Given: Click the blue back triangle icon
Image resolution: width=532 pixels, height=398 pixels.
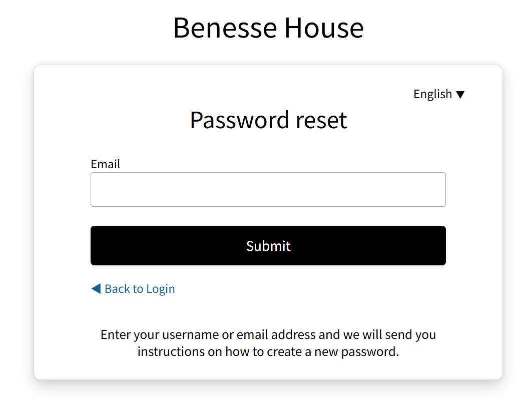Looking at the screenshot, I should point(96,289).
